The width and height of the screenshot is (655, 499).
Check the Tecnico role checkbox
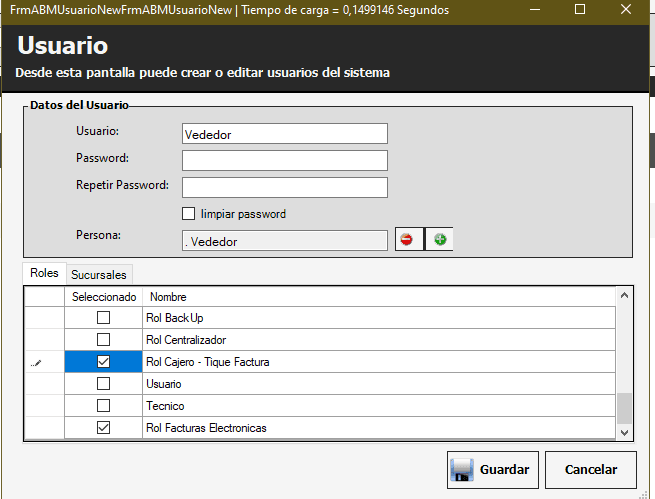pos(103,406)
